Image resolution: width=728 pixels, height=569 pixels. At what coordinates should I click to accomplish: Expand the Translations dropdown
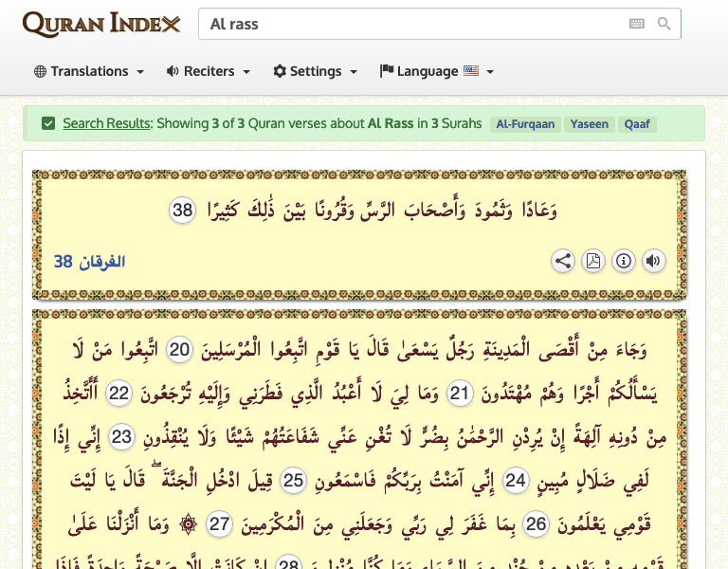[x=89, y=71]
